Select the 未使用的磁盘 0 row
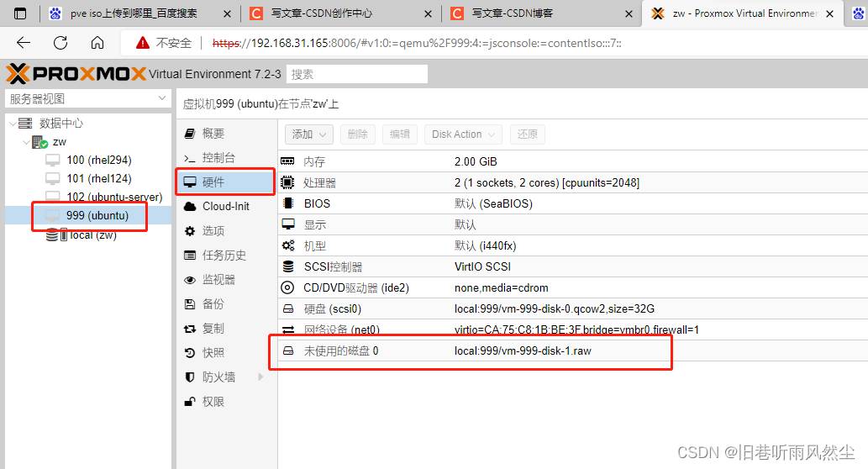This screenshot has width=868, height=469. 471,350
